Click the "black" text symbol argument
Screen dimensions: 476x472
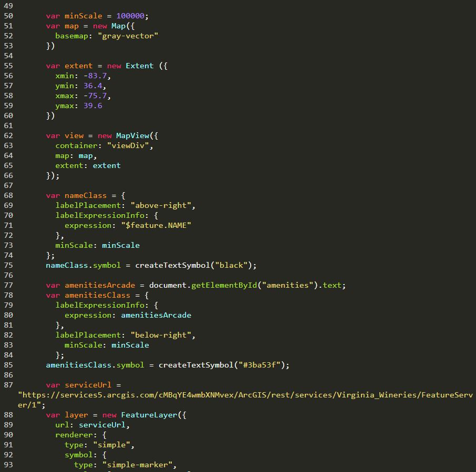click(231, 265)
